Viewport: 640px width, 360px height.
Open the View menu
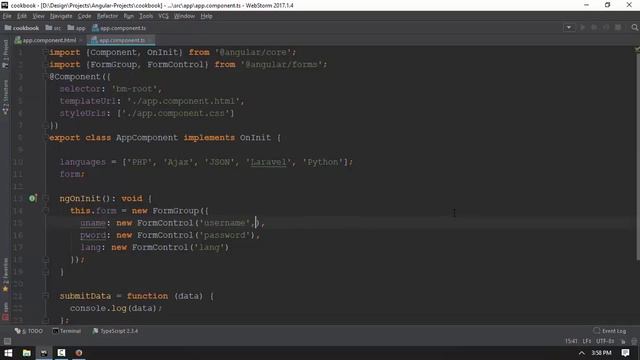pyautogui.click(x=38, y=16)
